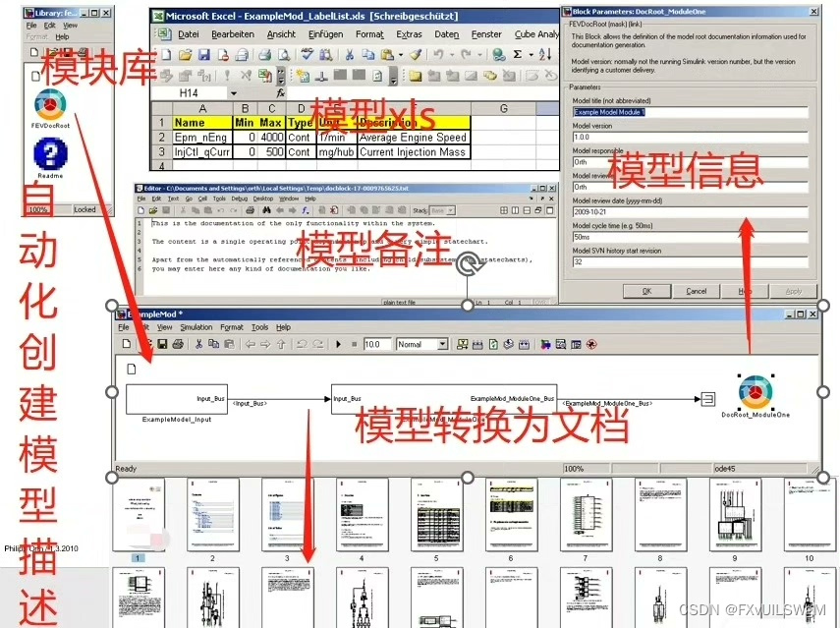Click the Insert hyperlink globe icon in Excel

pyautogui.click(x=499, y=55)
